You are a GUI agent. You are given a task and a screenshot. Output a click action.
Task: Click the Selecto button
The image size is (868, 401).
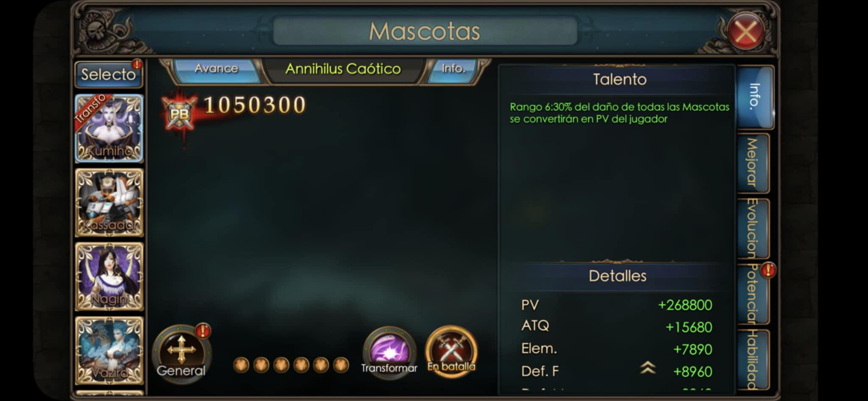109,75
